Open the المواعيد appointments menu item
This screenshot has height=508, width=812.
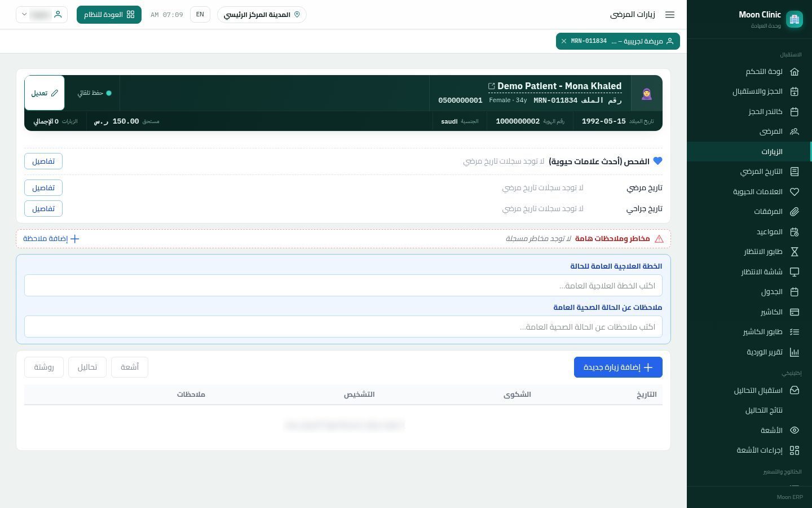point(749,232)
